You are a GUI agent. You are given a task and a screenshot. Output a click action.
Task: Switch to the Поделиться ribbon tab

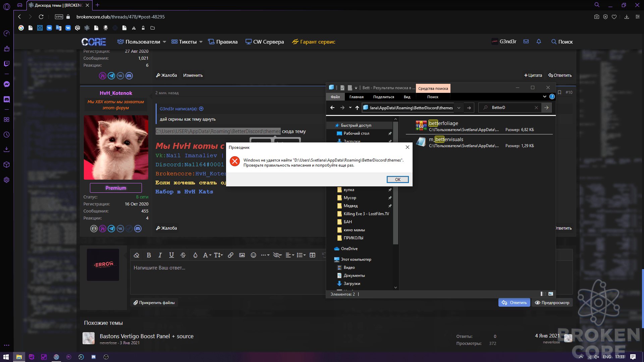(384, 97)
